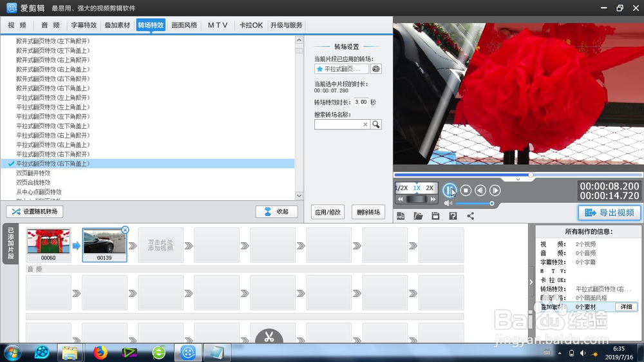Open an existing project via folder icon

(x=418, y=216)
